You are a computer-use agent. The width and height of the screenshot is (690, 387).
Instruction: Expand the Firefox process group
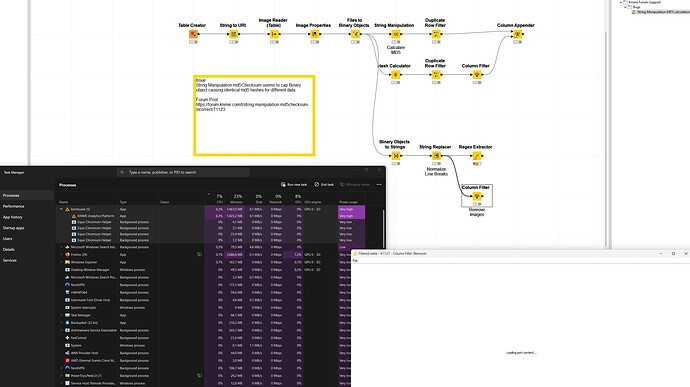click(x=61, y=254)
